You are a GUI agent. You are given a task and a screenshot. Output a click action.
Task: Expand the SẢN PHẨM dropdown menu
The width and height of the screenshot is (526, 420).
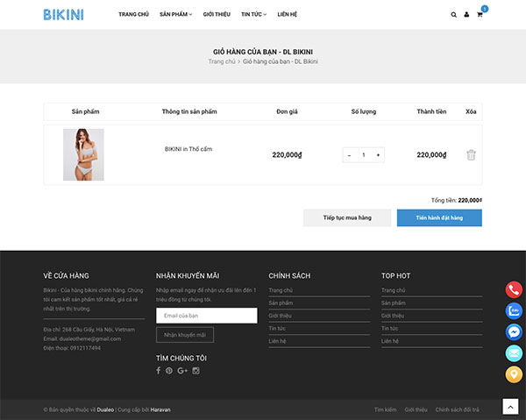tap(176, 14)
